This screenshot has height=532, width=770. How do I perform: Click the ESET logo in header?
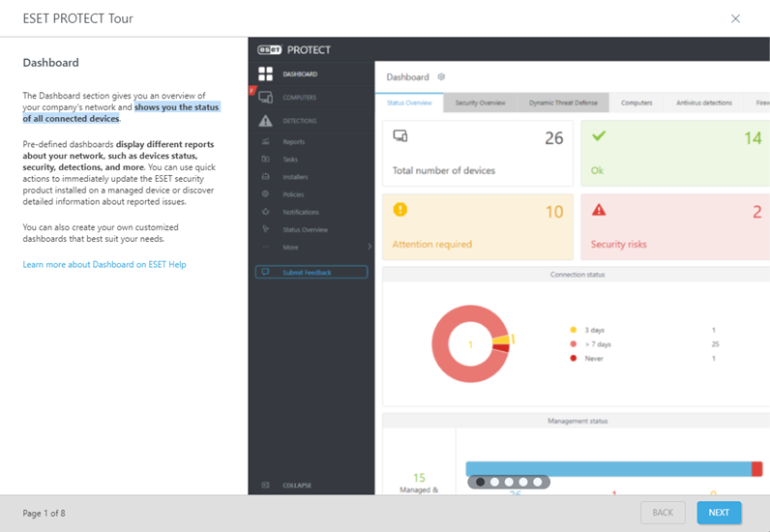click(270, 49)
